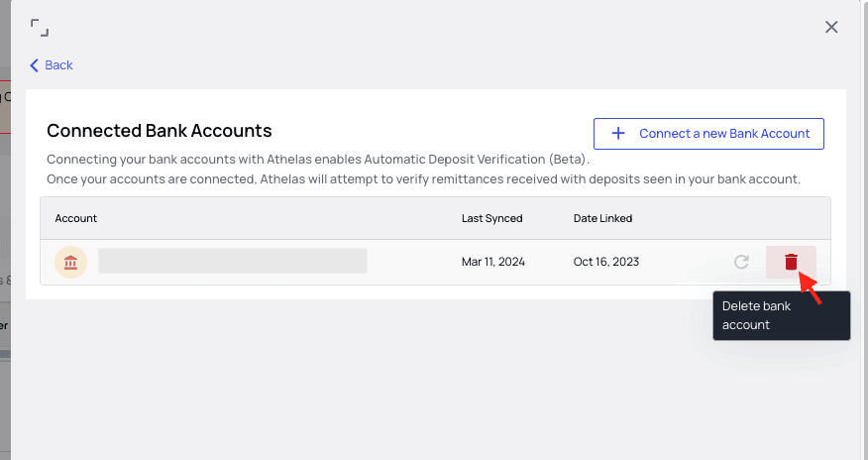Click the bank building icon
868x460 pixels.
pyautogui.click(x=70, y=262)
